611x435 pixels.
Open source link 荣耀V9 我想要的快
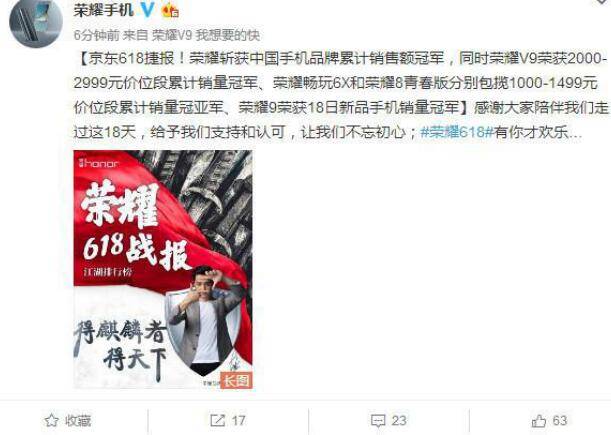coord(206,35)
